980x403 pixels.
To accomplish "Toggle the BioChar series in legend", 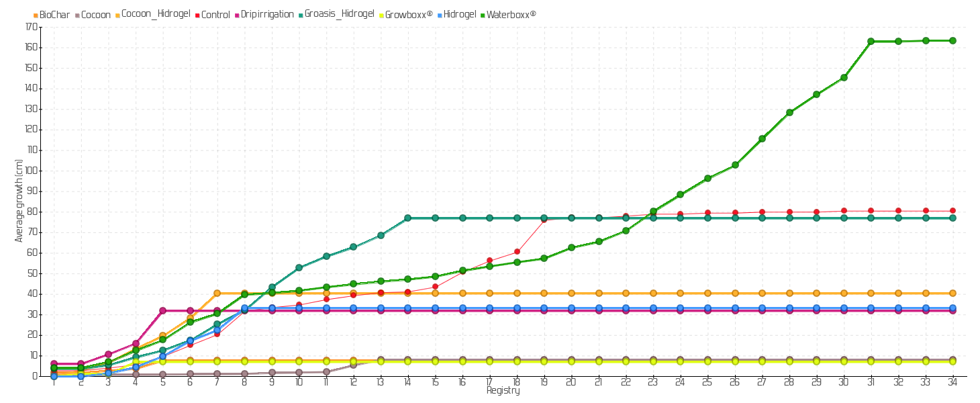I will [x=50, y=15].
